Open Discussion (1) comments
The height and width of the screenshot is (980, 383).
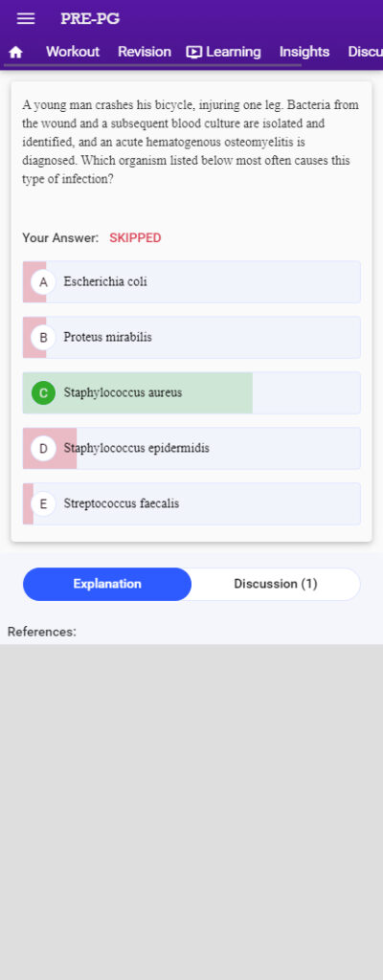pos(276,584)
